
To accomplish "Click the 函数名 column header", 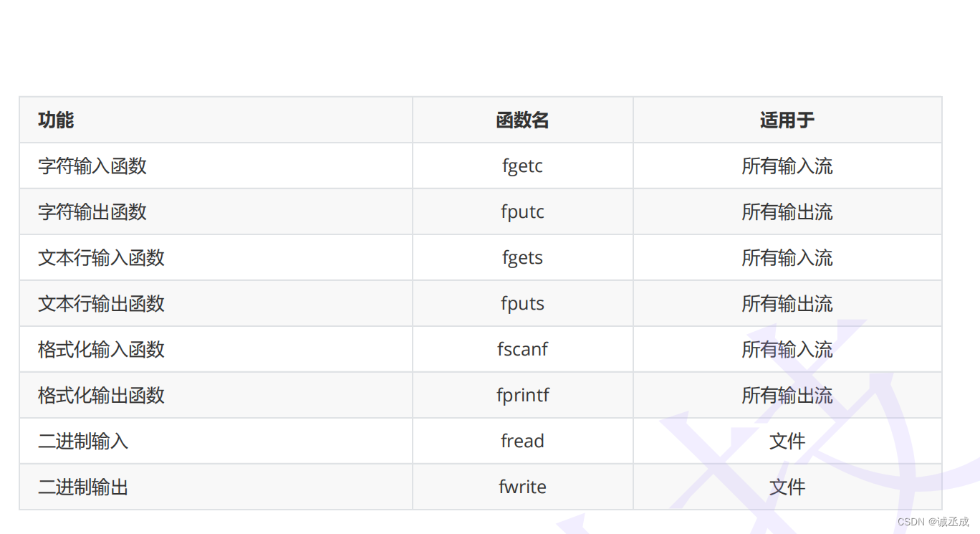I will tap(522, 120).
